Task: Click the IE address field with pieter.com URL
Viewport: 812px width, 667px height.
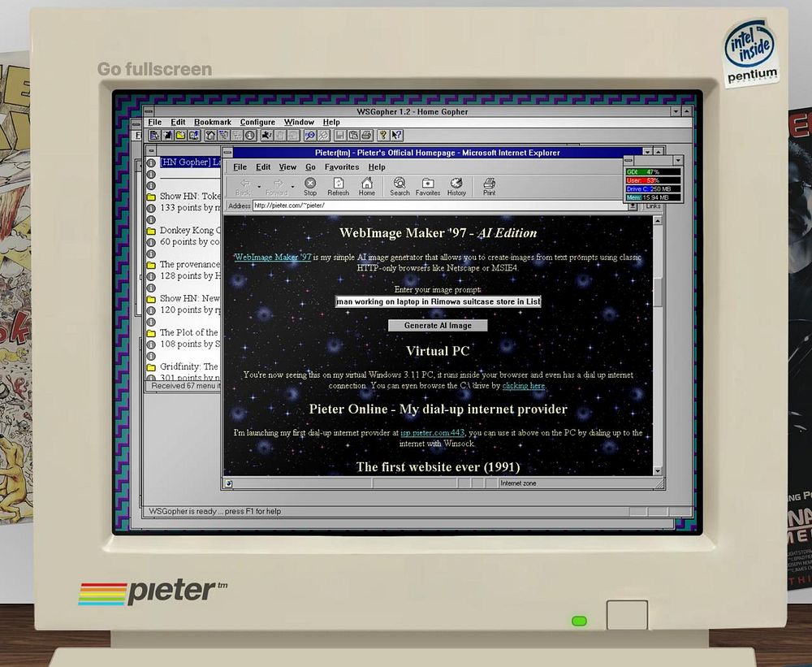Action: (440, 206)
